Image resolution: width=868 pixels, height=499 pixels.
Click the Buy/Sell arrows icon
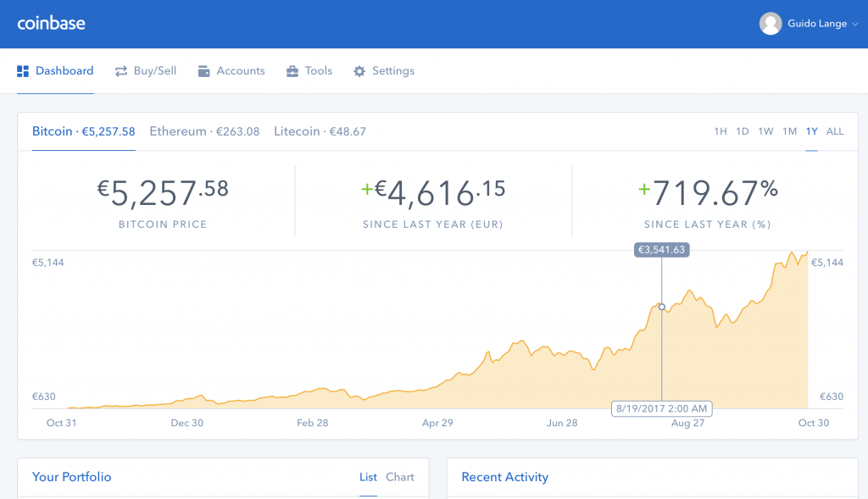click(x=121, y=71)
